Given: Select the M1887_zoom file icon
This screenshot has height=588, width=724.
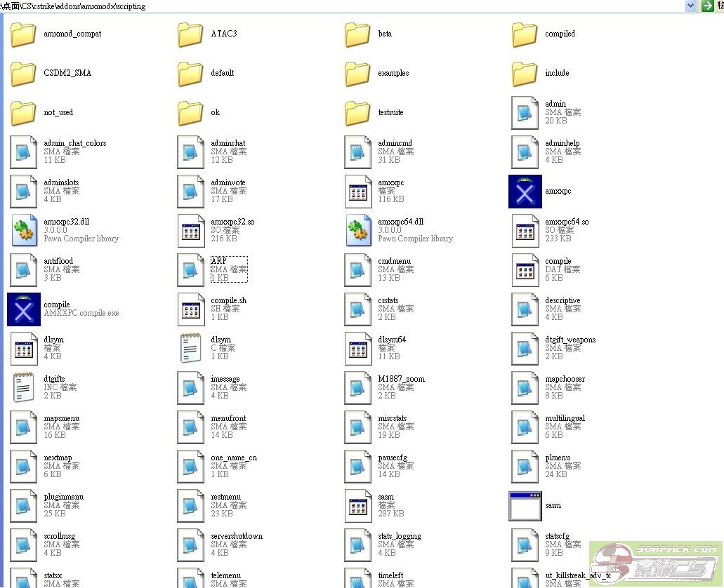Looking at the screenshot, I should pyautogui.click(x=358, y=388).
